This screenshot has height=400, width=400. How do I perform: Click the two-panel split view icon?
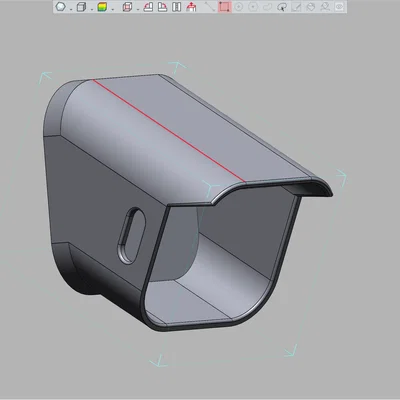coord(177,7)
